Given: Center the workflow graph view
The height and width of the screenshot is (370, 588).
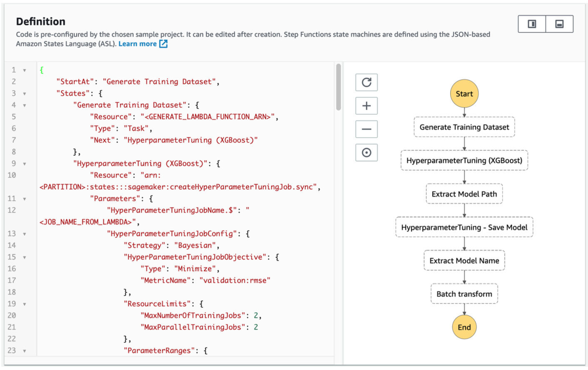Looking at the screenshot, I should coord(366,152).
